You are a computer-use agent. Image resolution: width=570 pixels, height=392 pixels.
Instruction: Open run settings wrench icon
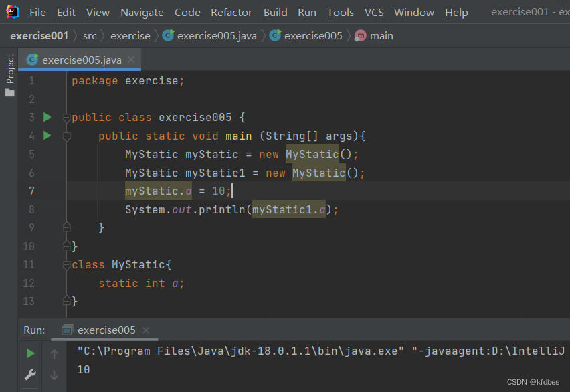pos(30,374)
